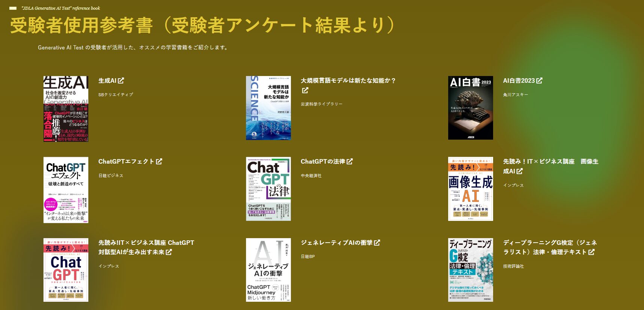Click external link icon beside ジェネレーティブAIの衝撃

(x=377, y=243)
